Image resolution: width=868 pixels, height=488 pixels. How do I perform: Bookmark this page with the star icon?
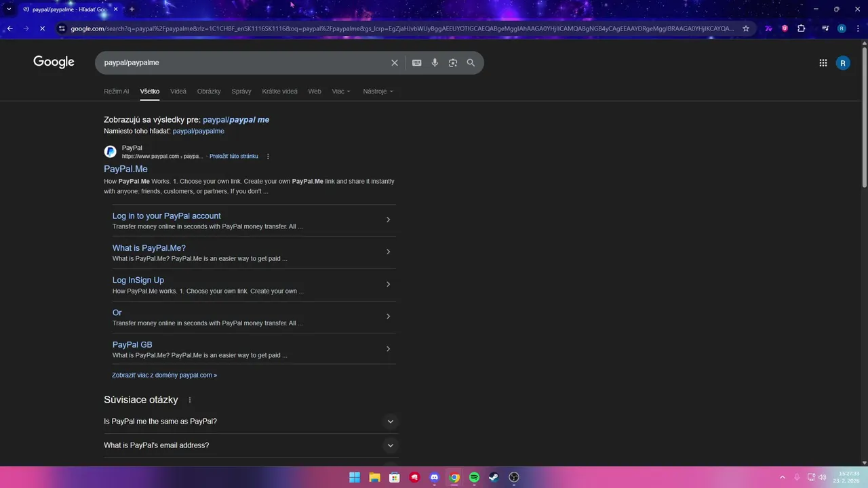point(746,28)
